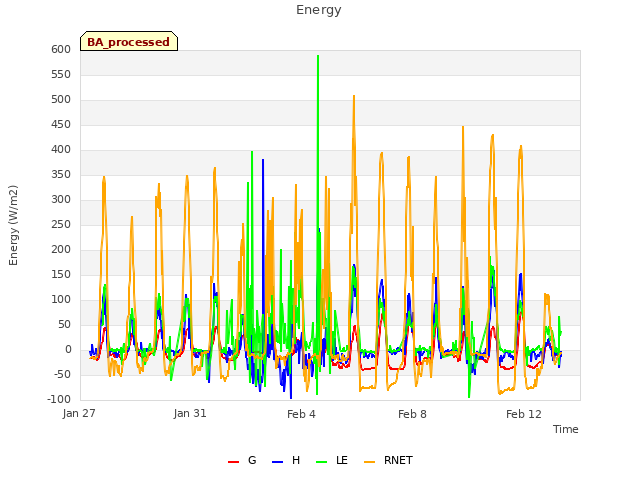This screenshot has width=640, height=480.
Task: Click the Feb 12 x-axis tick label
Action: (x=524, y=414)
